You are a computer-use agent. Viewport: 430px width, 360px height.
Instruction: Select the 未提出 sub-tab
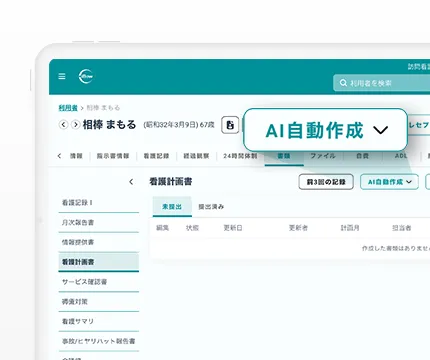pyautogui.click(x=172, y=207)
